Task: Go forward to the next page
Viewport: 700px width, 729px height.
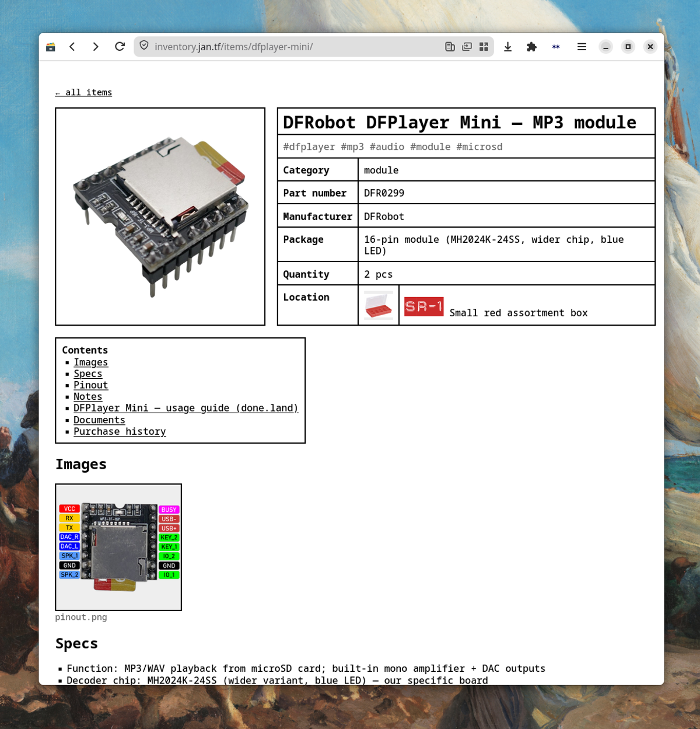Action: pos(96,47)
